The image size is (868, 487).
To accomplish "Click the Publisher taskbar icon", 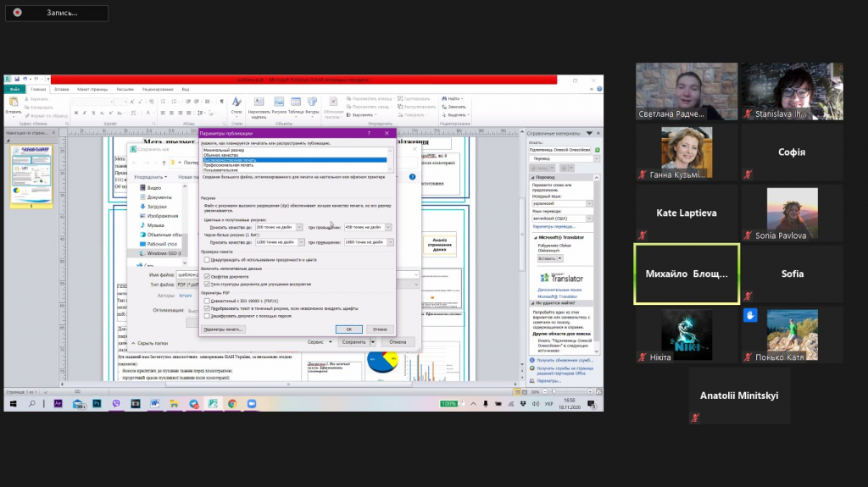I will [x=213, y=404].
